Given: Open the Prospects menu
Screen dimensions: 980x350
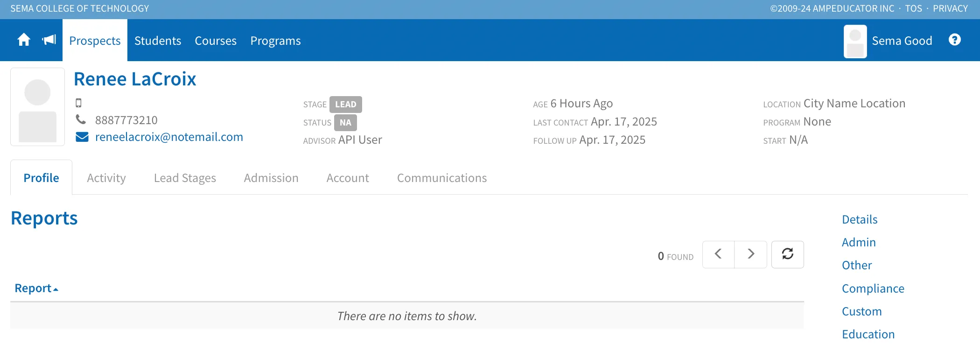Looking at the screenshot, I should point(95,41).
